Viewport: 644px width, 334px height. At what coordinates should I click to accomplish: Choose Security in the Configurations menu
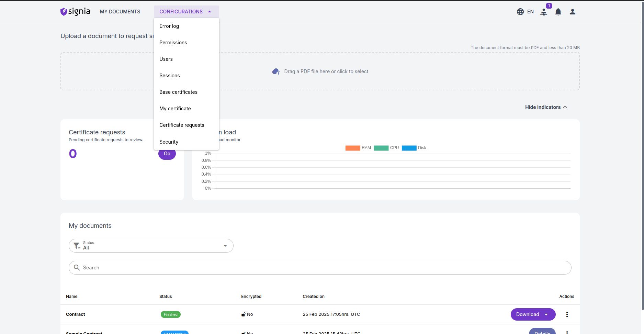point(169,142)
